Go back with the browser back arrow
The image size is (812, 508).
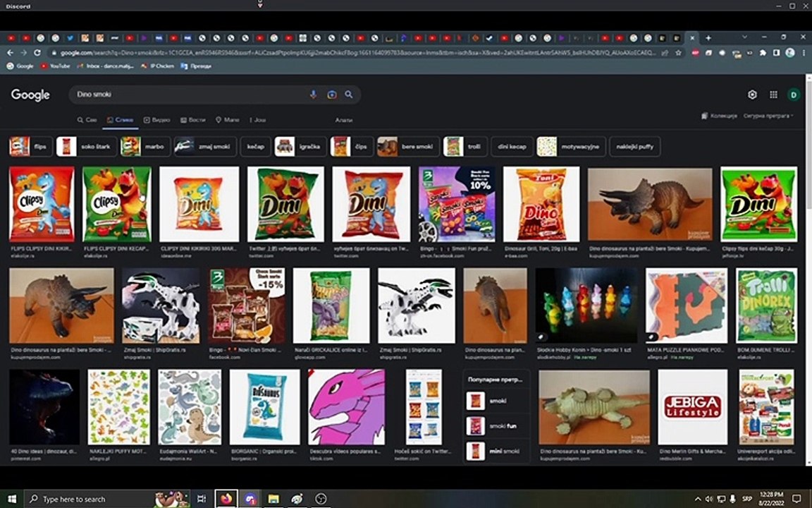(11, 53)
